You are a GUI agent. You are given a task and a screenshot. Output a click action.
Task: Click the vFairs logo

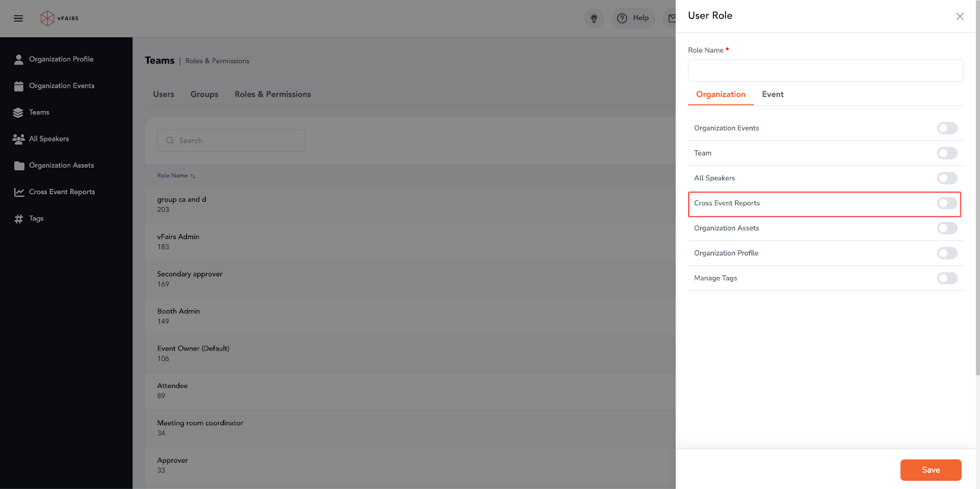coord(59,18)
